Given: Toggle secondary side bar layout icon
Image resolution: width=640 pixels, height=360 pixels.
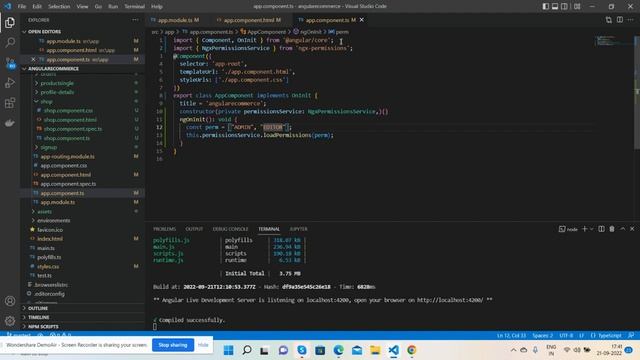Looking at the screenshot, I should [x=564, y=6].
